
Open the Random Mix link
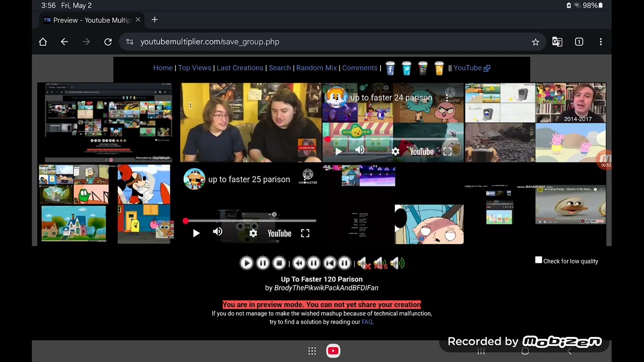316,68
